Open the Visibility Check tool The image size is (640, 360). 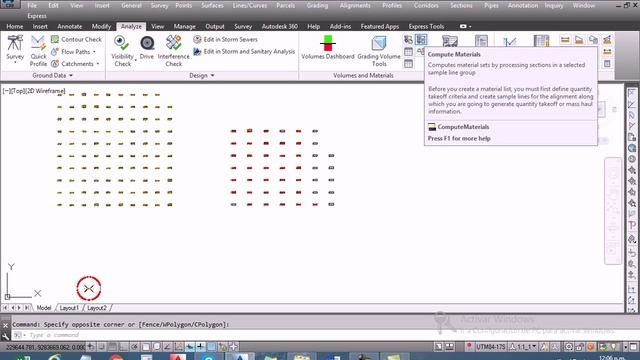(x=122, y=51)
